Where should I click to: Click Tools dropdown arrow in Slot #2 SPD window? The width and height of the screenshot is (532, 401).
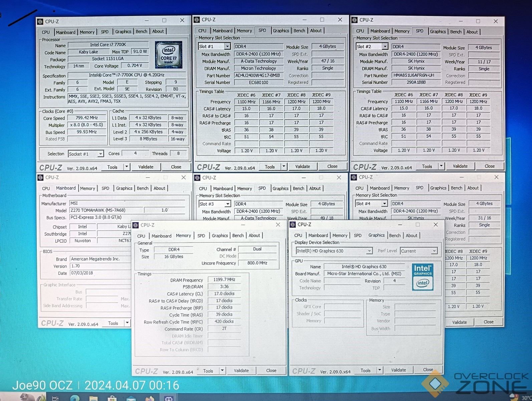pos(441,166)
